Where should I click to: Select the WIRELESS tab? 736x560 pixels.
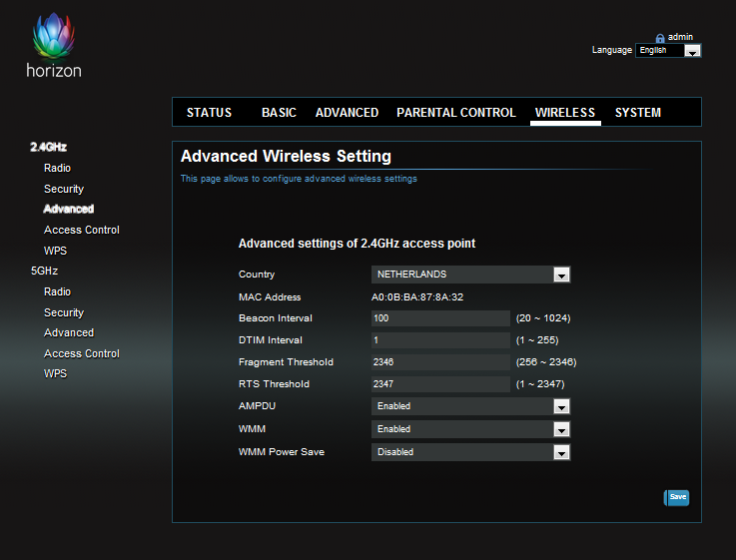(x=565, y=113)
